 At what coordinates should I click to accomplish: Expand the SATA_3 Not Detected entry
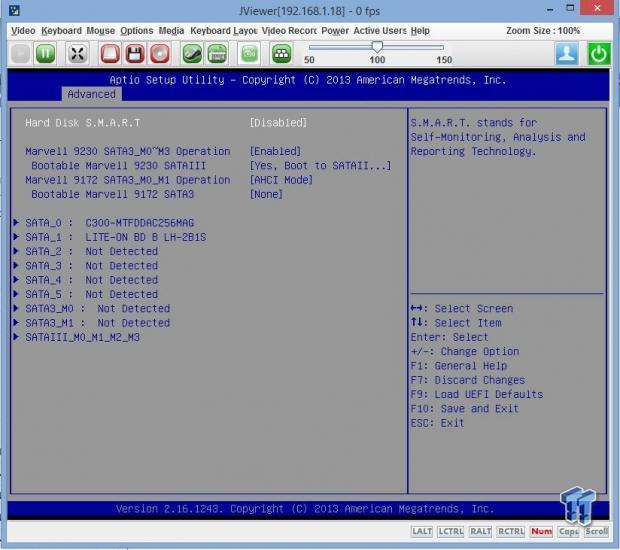85,266
